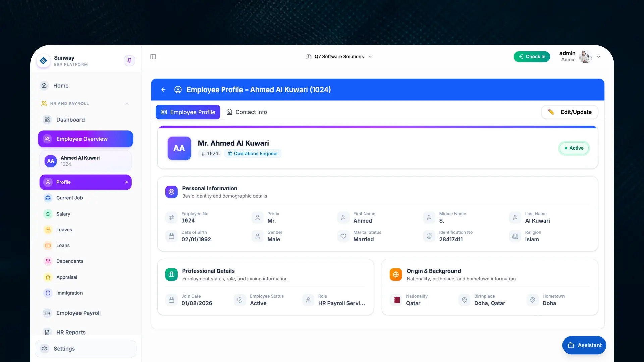The height and width of the screenshot is (362, 644).
Task: Click the Edit/Update button
Action: click(570, 112)
